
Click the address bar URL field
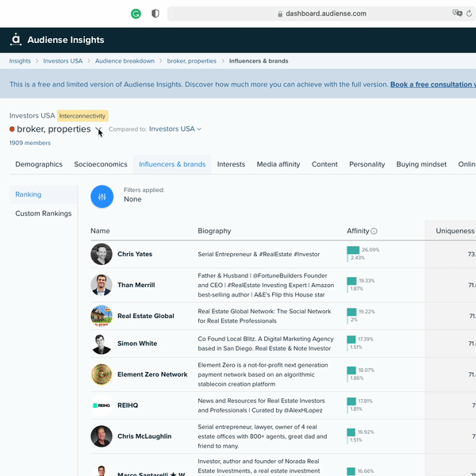click(x=322, y=13)
